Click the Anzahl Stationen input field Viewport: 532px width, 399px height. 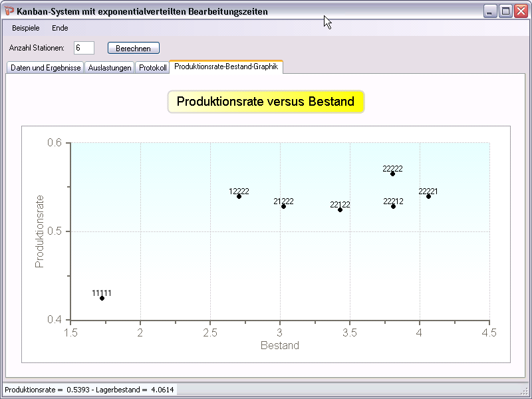pos(84,48)
